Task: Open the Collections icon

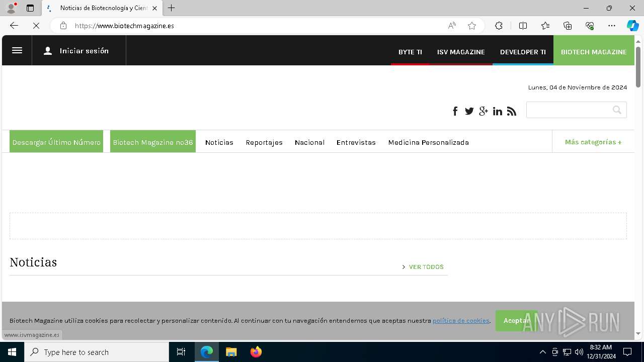Action: [568, 26]
